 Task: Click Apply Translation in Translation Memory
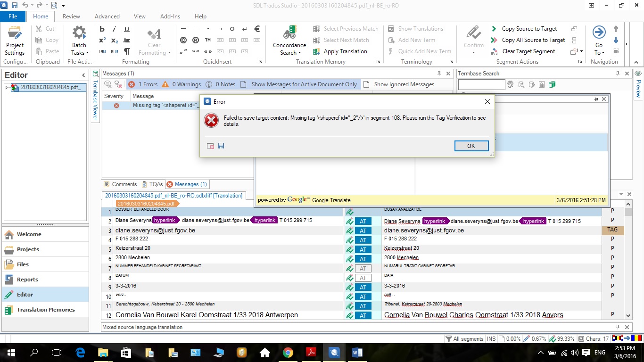(340, 51)
